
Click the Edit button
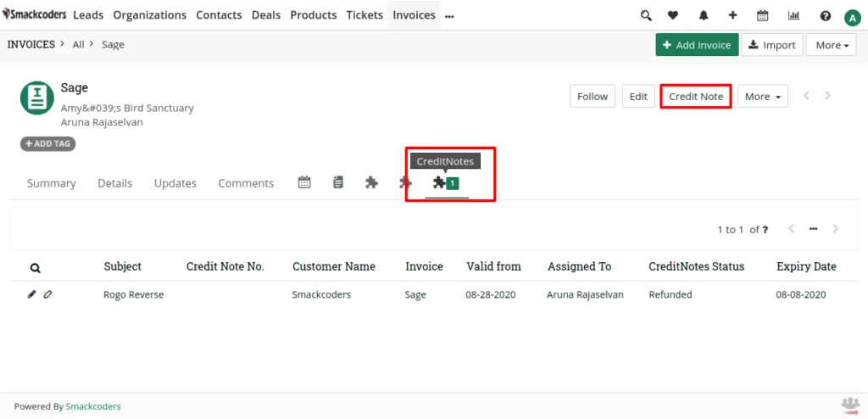tap(638, 97)
